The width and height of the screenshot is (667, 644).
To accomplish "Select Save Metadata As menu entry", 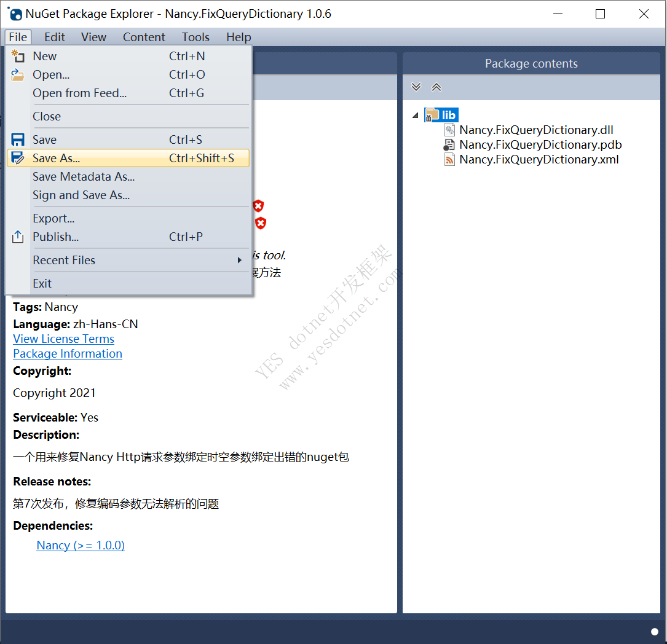I will (128, 177).
